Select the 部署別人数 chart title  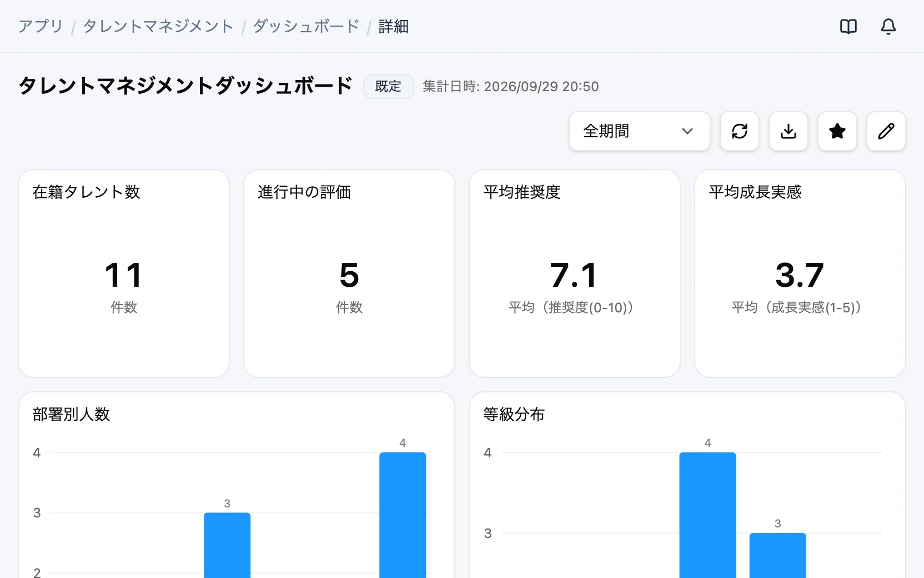(x=71, y=414)
